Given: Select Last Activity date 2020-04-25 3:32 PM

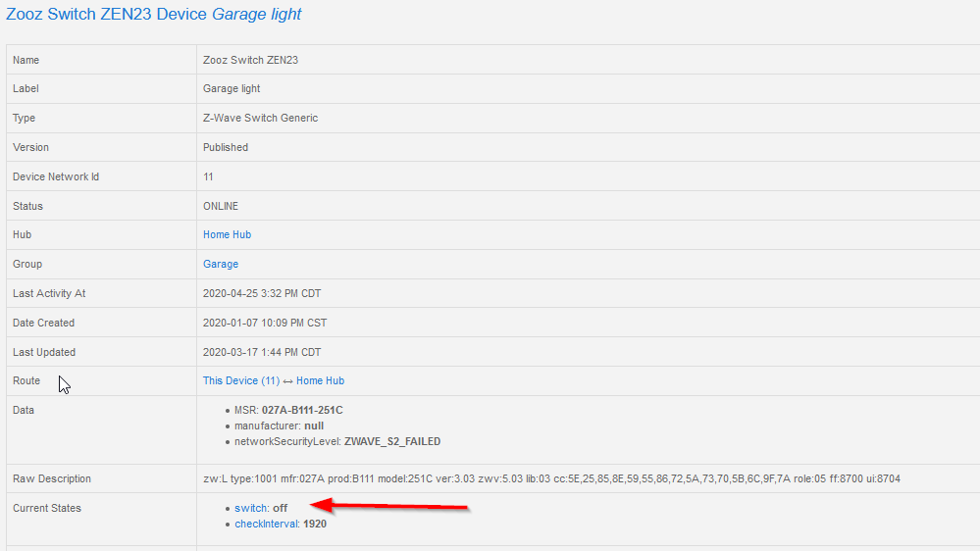Looking at the screenshot, I should coord(262,293).
